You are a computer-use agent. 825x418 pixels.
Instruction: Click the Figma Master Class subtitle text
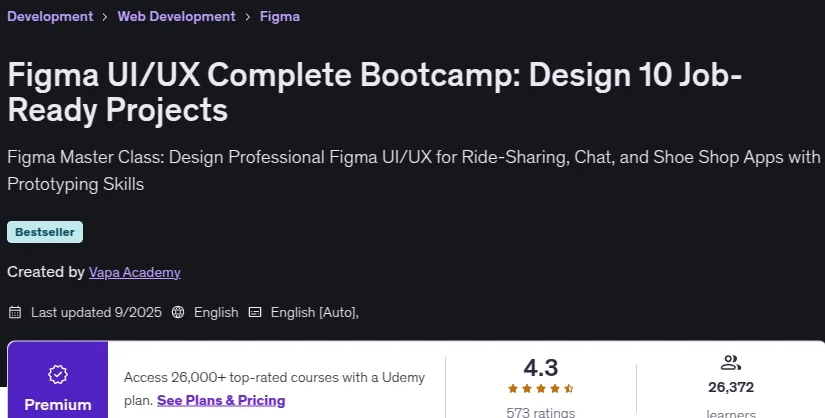(x=414, y=171)
